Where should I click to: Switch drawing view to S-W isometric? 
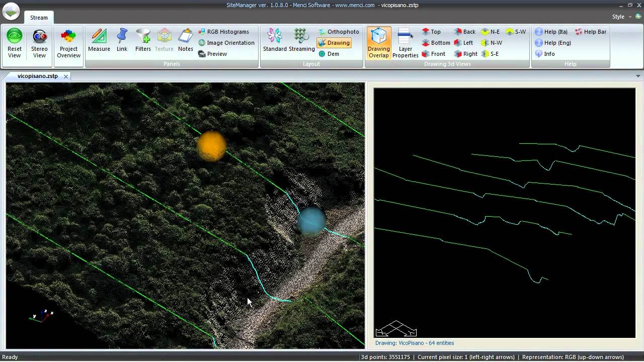[516, 32]
